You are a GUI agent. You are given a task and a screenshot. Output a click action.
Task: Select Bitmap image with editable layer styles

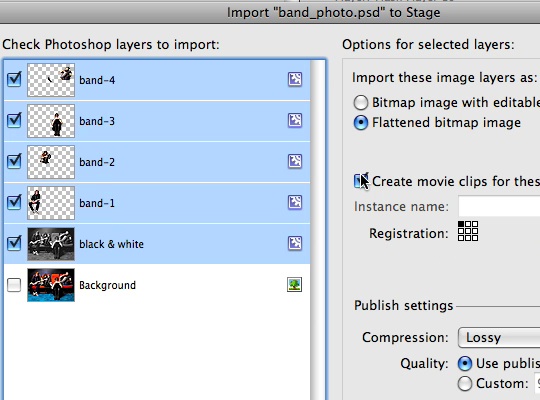coord(361,103)
